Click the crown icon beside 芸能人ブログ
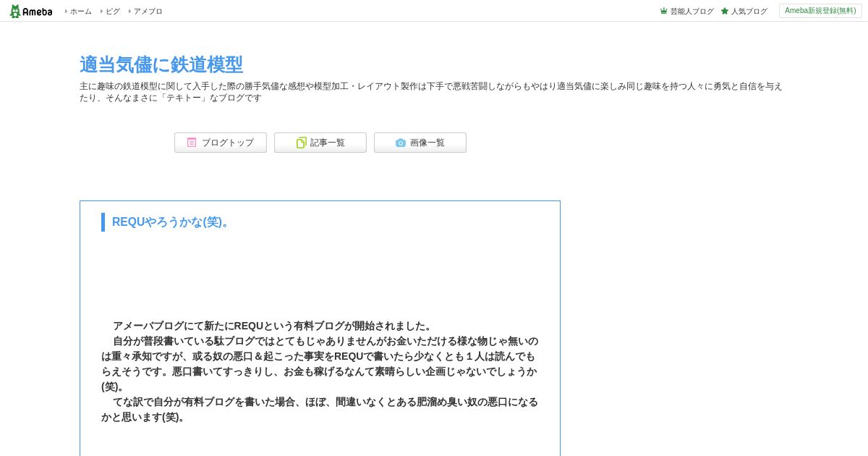Image resolution: width=868 pixels, height=456 pixels. [663, 11]
